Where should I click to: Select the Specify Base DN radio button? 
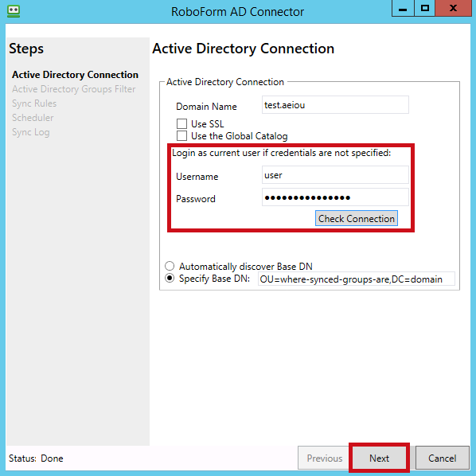click(x=170, y=278)
